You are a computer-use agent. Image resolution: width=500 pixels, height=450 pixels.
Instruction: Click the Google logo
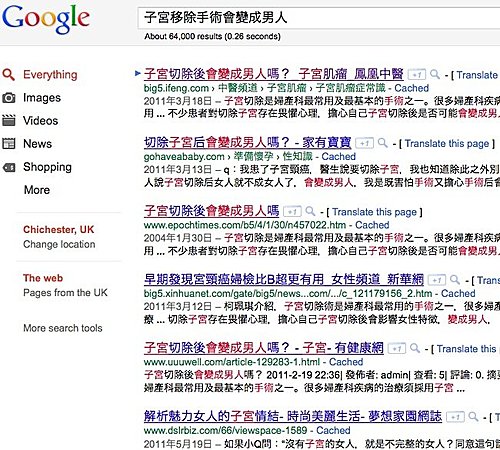(x=46, y=19)
